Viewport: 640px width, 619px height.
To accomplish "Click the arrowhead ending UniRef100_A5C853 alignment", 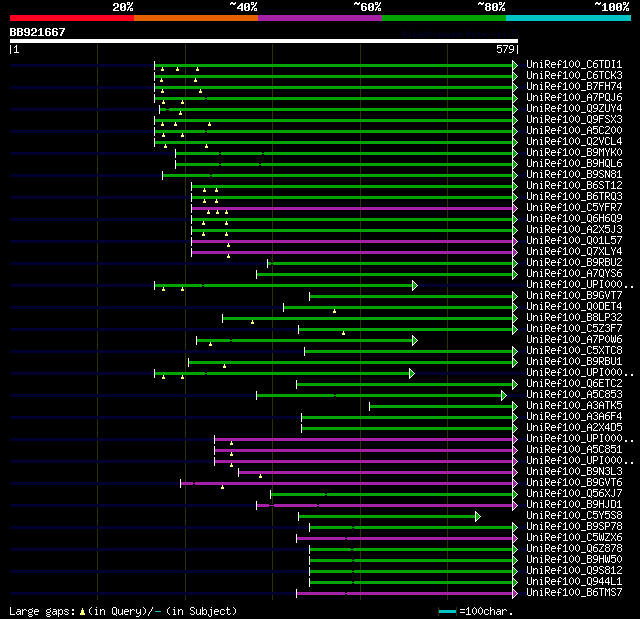I will [504, 396].
